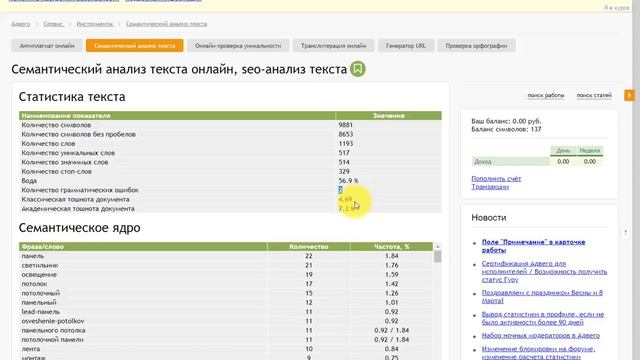Click the Вода value 56.9 %
The height and width of the screenshot is (360, 640).
[348, 180]
